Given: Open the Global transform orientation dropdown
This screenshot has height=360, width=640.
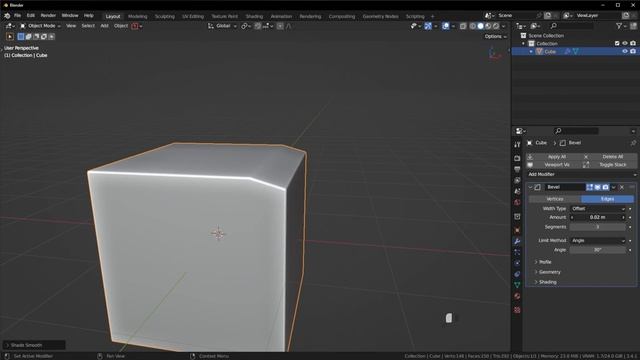Looking at the screenshot, I should (x=222, y=26).
